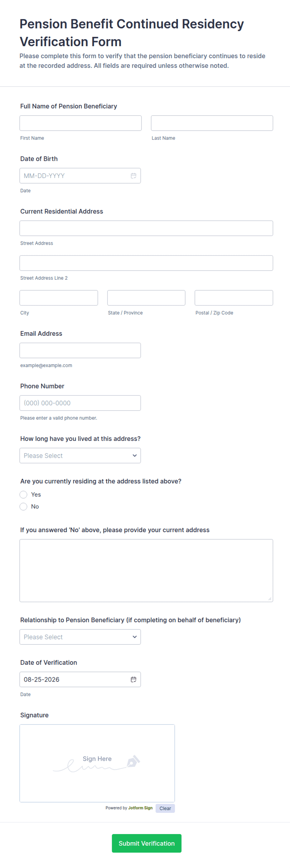The image size is (290, 868).
Task: Click the State / Province field
Action: (x=146, y=298)
